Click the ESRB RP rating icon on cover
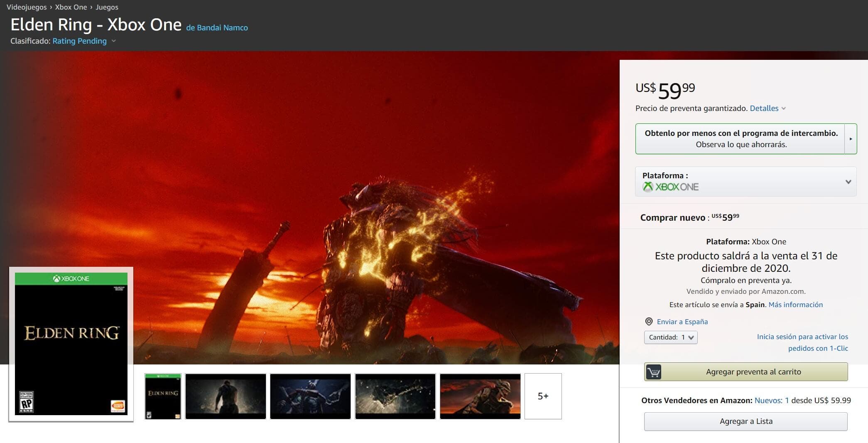 coord(27,402)
